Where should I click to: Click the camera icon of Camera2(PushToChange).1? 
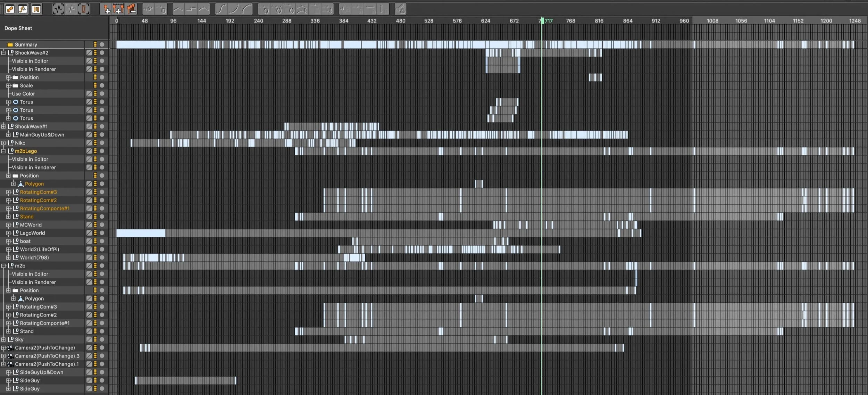tap(10, 364)
